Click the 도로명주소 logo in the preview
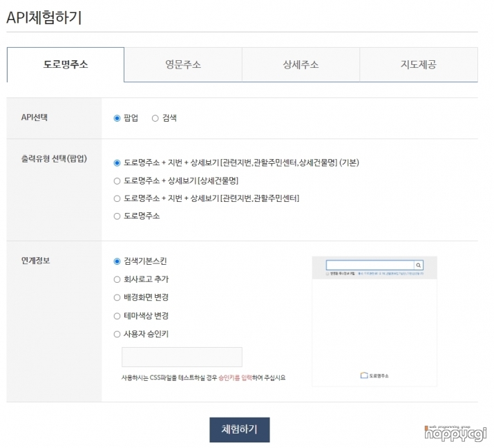 (x=374, y=375)
